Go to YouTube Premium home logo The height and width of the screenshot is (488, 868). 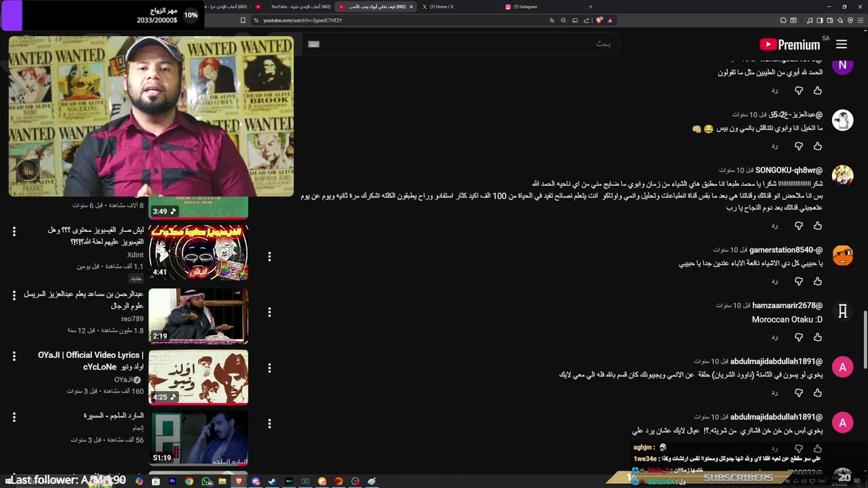click(790, 45)
